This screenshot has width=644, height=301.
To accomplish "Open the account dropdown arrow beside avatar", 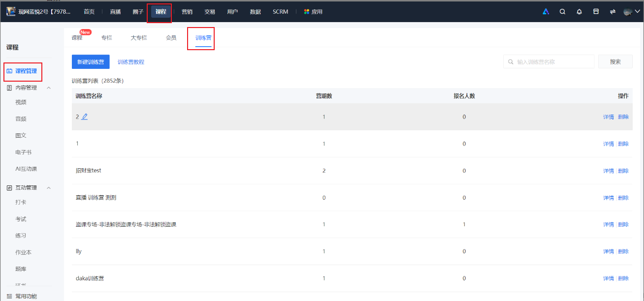I will point(637,12).
